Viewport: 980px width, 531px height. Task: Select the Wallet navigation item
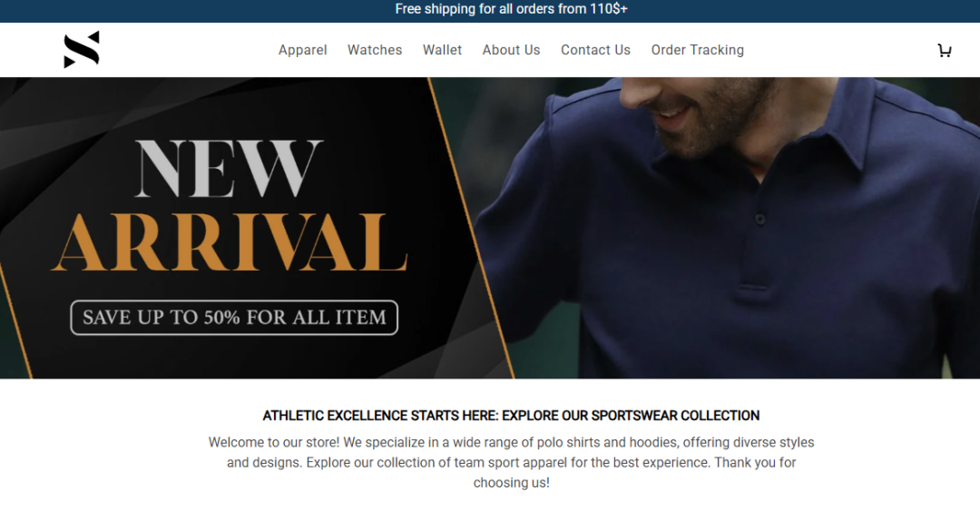[442, 50]
